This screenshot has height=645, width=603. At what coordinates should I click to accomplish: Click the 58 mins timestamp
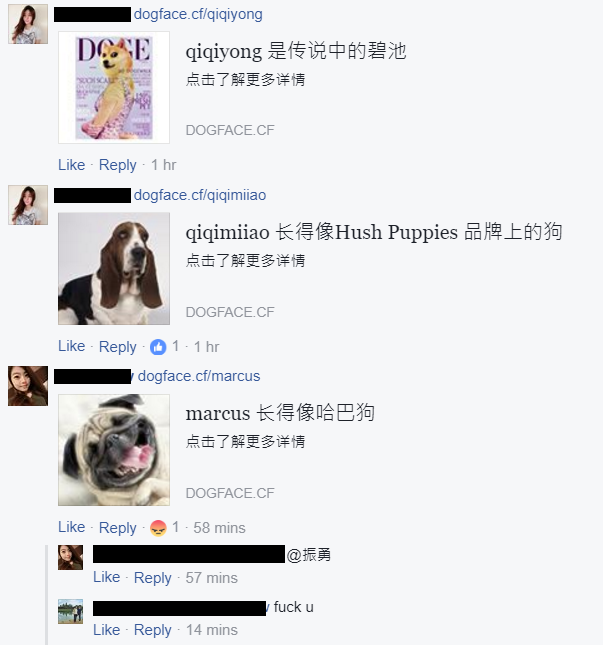tap(219, 528)
